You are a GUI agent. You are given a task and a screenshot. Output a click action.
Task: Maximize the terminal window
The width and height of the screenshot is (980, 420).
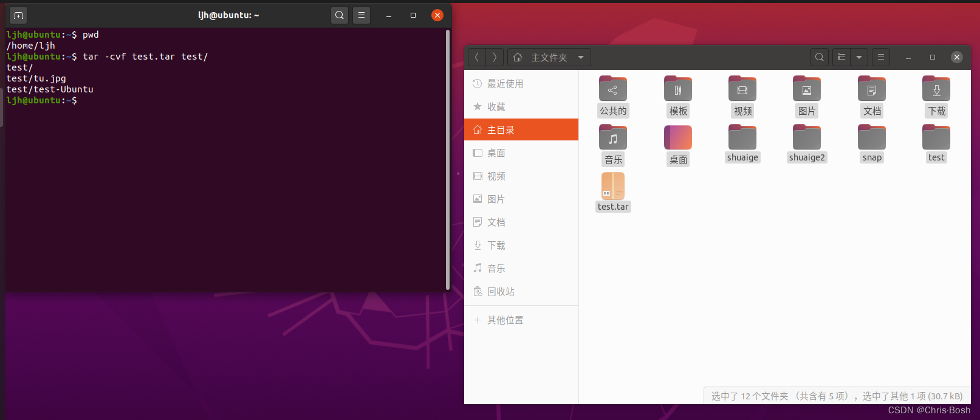(x=413, y=15)
